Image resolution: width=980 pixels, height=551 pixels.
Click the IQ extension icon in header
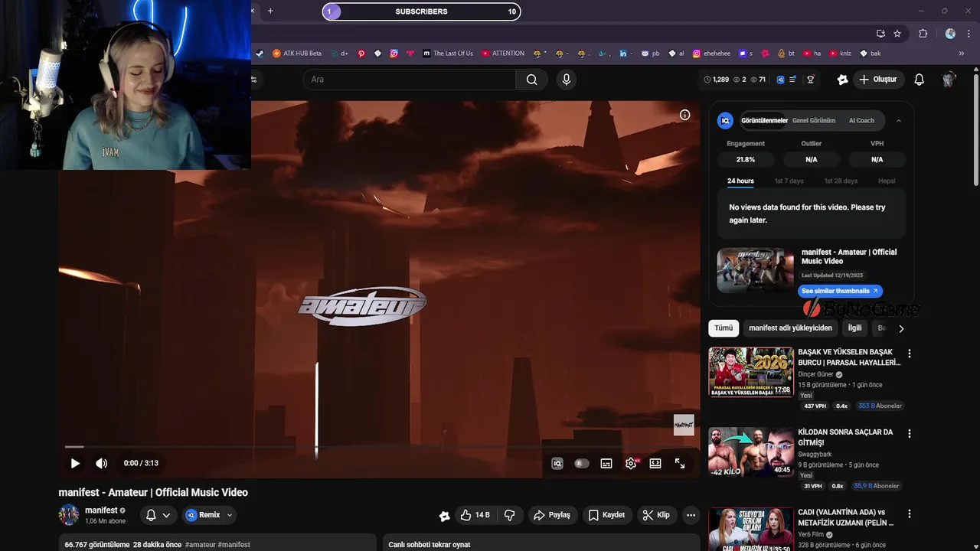(x=781, y=80)
